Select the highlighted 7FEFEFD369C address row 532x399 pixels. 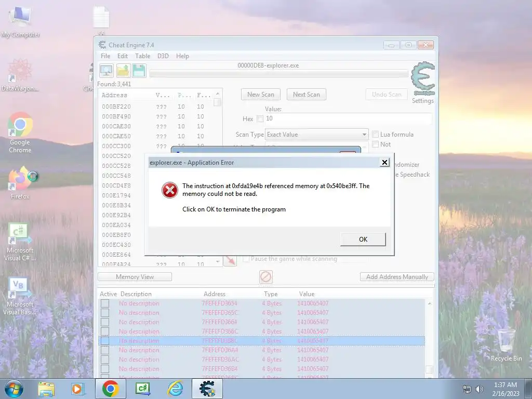tap(262, 341)
